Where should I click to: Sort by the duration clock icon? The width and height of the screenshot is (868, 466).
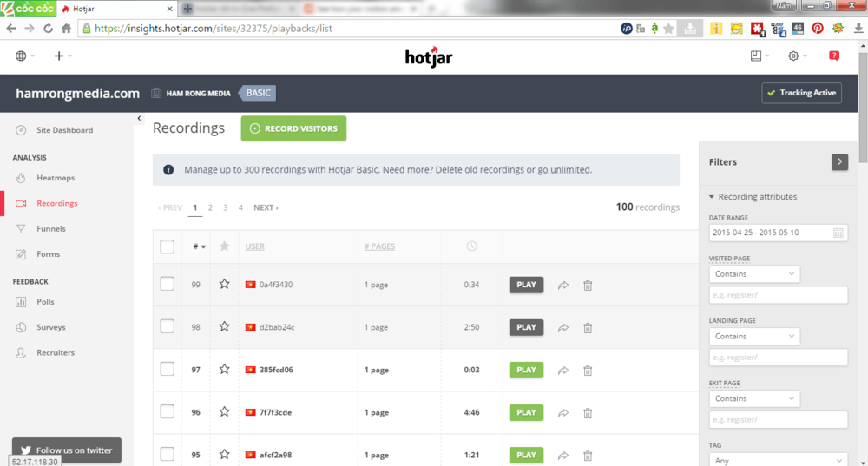471,246
